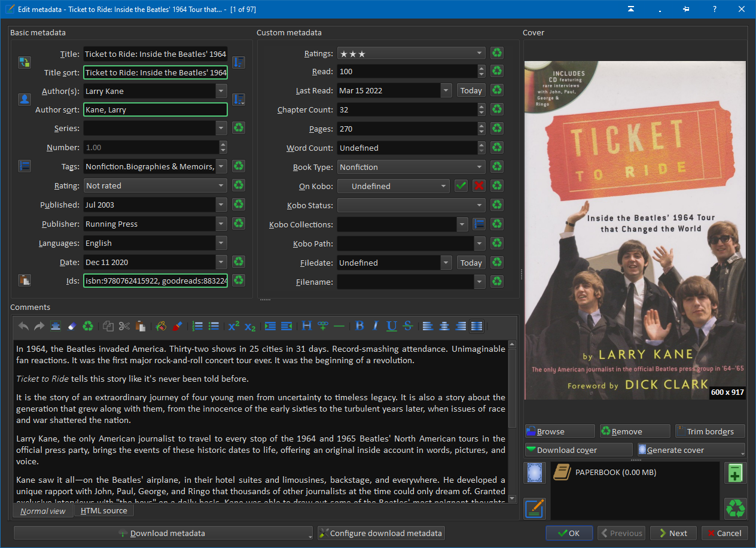Insert ordered list in comments
The image size is (756, 548).
point(197,326)
